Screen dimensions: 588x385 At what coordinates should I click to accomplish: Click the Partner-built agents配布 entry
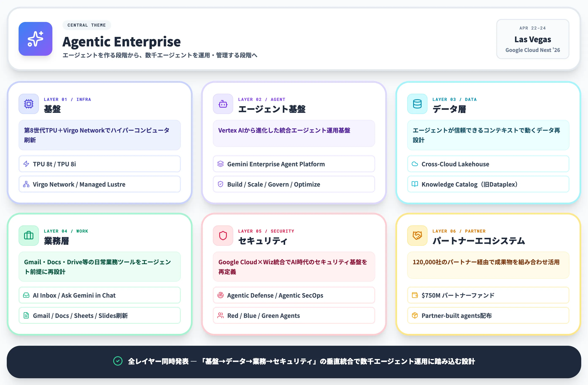click(488, 315)
